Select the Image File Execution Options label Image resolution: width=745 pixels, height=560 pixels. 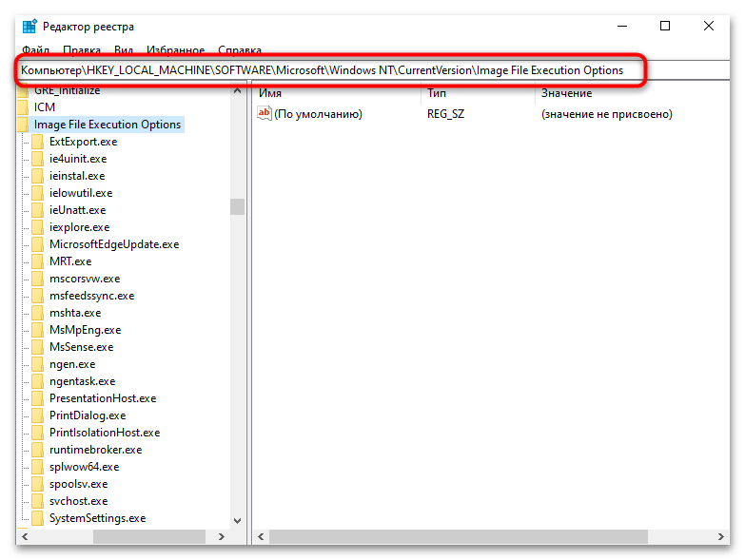108,125
